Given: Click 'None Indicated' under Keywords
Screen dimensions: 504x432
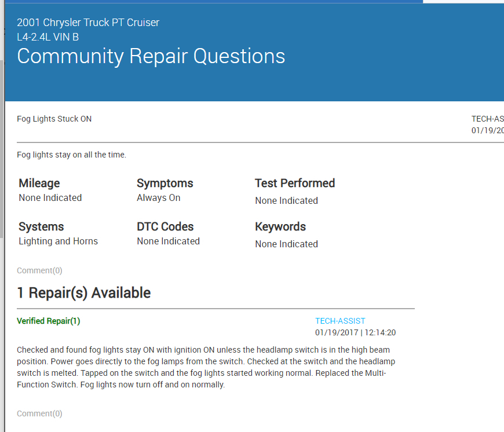Looking at the screenshot, I should click(x=286, y=244).
